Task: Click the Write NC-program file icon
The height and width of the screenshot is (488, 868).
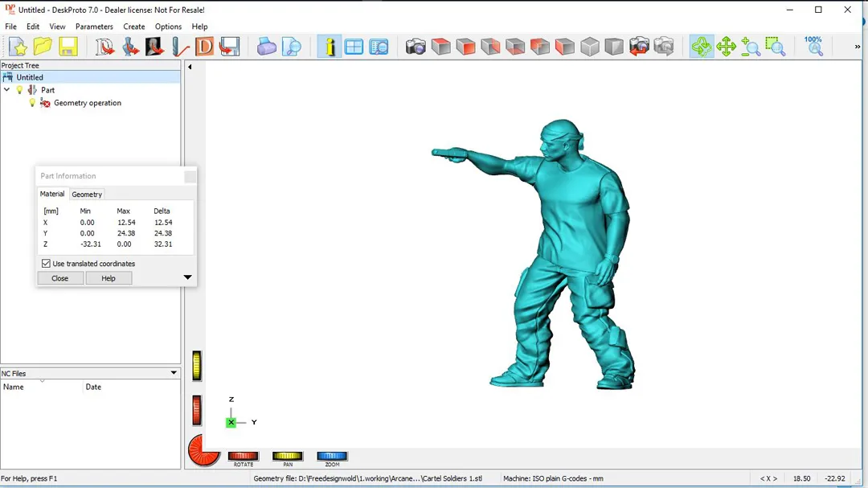Action: click(229, 47)
